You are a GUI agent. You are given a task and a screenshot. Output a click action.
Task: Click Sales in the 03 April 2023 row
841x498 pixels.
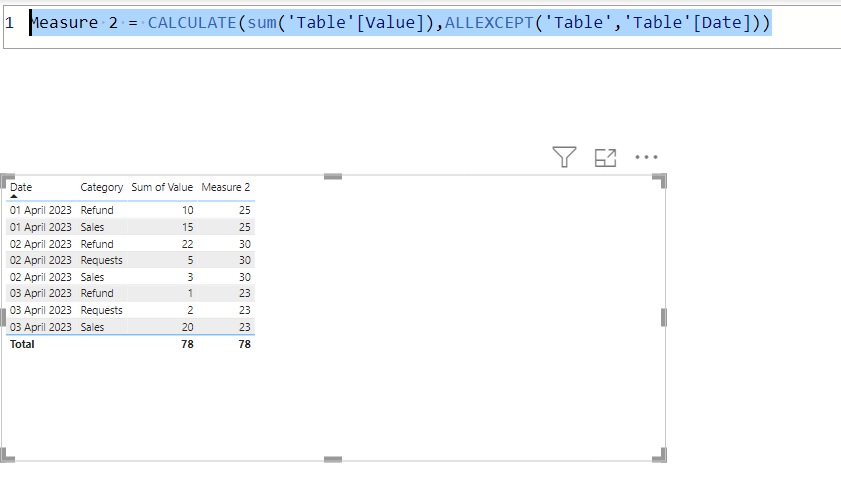tap(92, 327)
